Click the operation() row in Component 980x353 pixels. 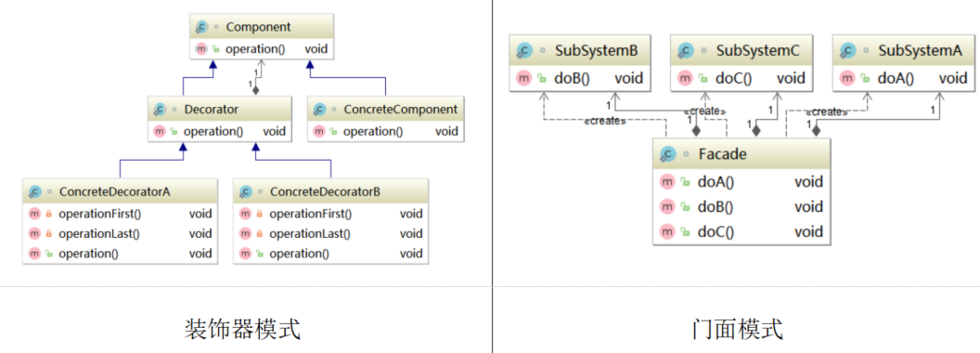click(262, 49)
